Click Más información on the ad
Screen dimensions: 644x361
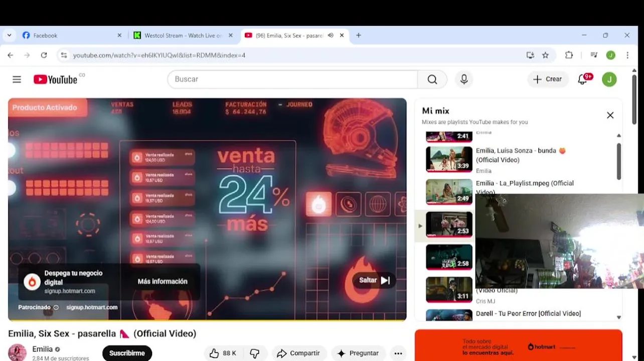pos(163,281)
